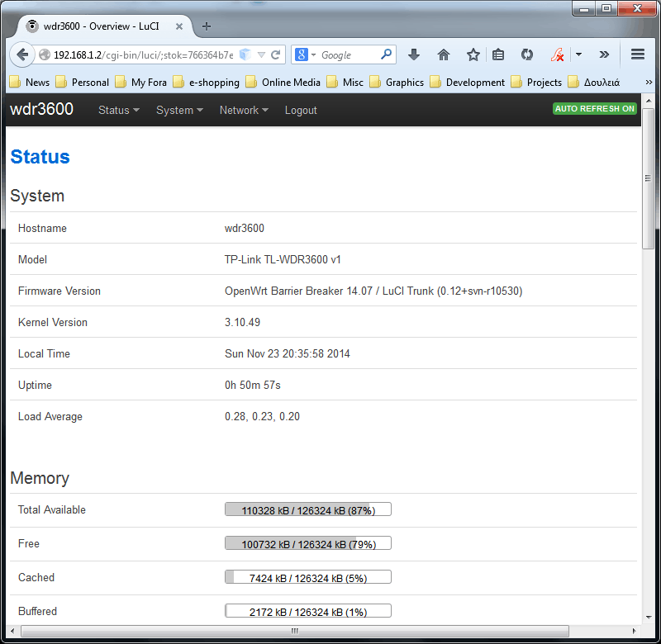Click the kernel version 3.10.49

click(x=242, y=322)
